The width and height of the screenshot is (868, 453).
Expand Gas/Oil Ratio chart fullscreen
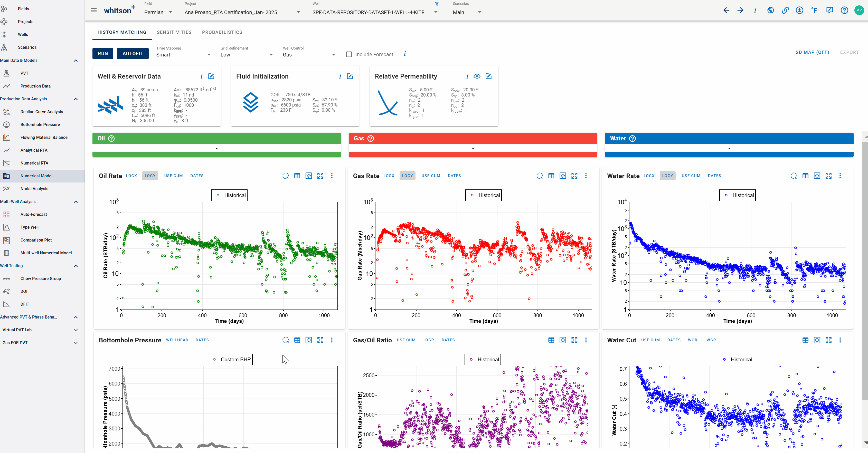574,340
